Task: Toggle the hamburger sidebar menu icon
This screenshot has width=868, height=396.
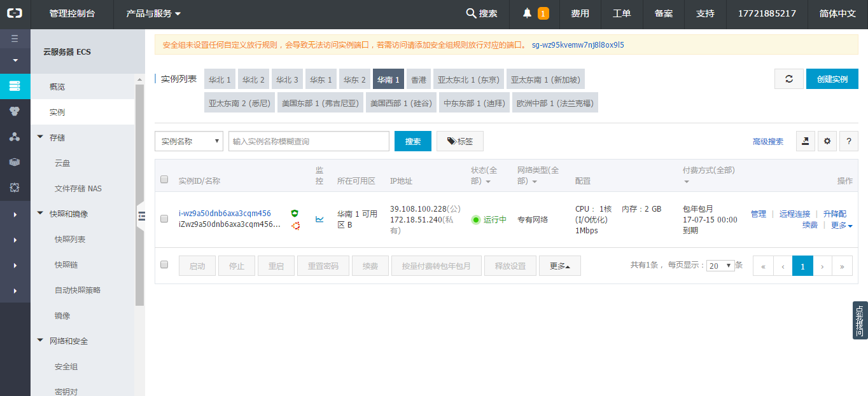Action: point(15,39)
